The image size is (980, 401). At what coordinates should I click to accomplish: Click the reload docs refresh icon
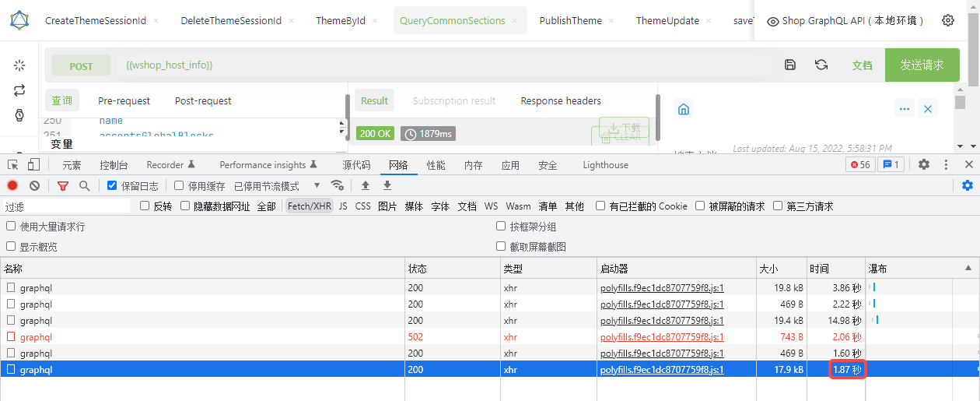(821, 65)
